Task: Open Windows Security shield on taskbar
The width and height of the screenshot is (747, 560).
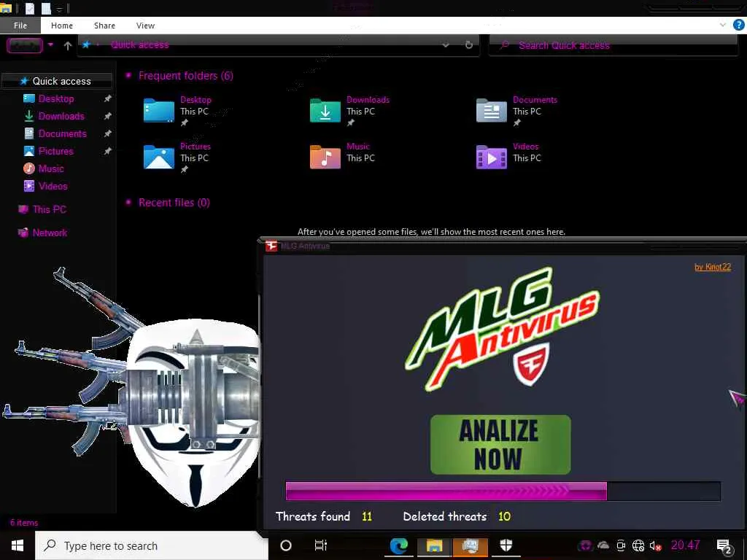Action: (506, 545)
